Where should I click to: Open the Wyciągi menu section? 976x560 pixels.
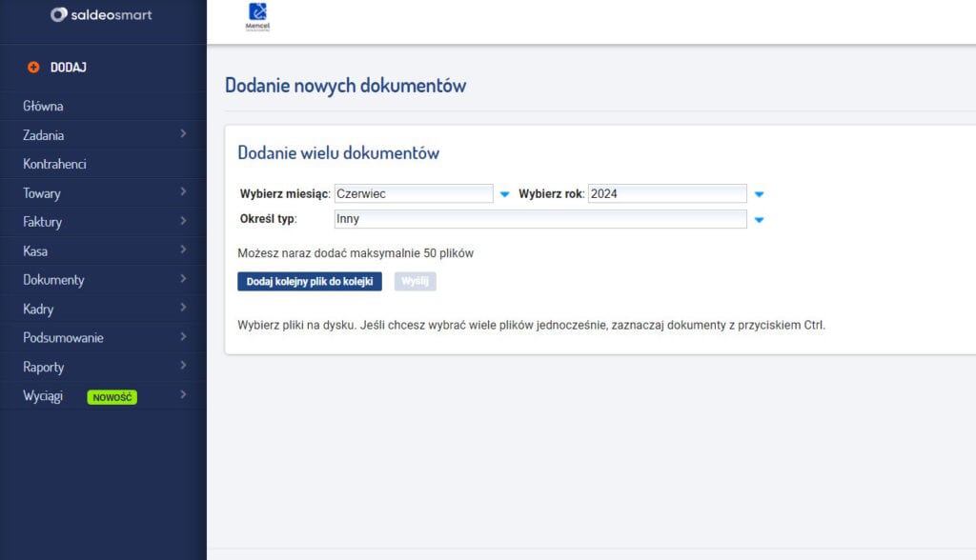[x=43, y=396]
